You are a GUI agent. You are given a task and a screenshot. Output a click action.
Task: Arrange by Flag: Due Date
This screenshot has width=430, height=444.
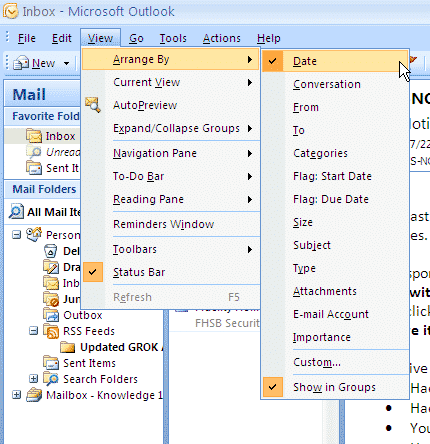pos(335,199)
